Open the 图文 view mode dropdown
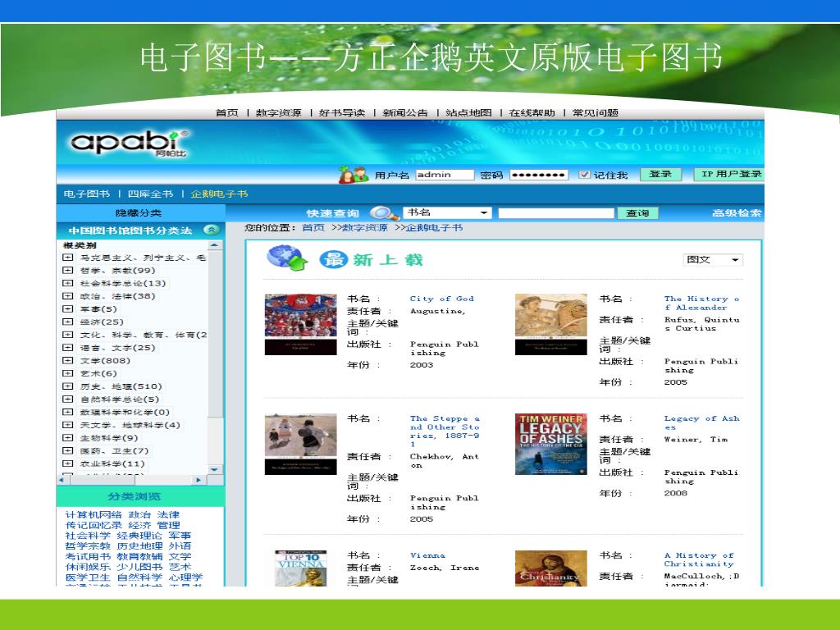 713,260
